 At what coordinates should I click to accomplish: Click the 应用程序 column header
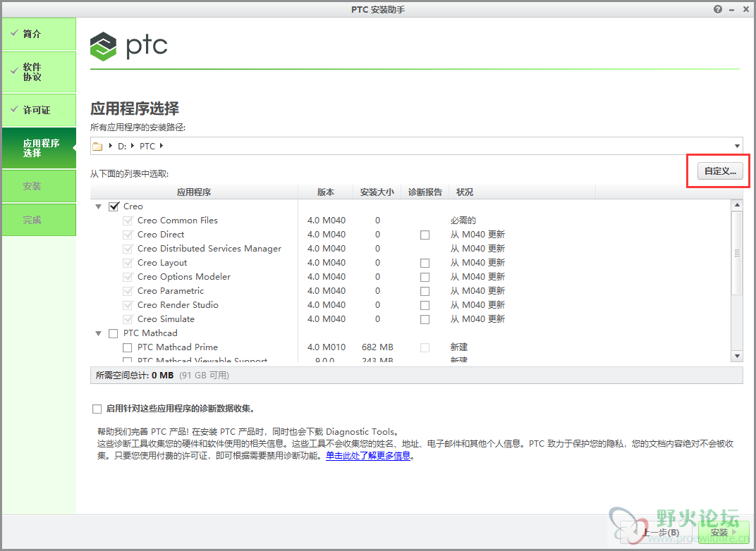[x=194, y=192]
